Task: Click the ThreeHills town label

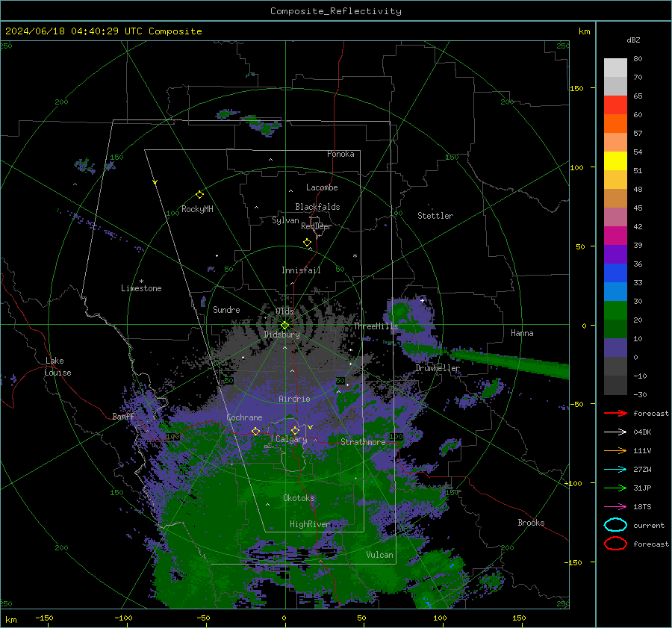Action: tap(376, 326)
